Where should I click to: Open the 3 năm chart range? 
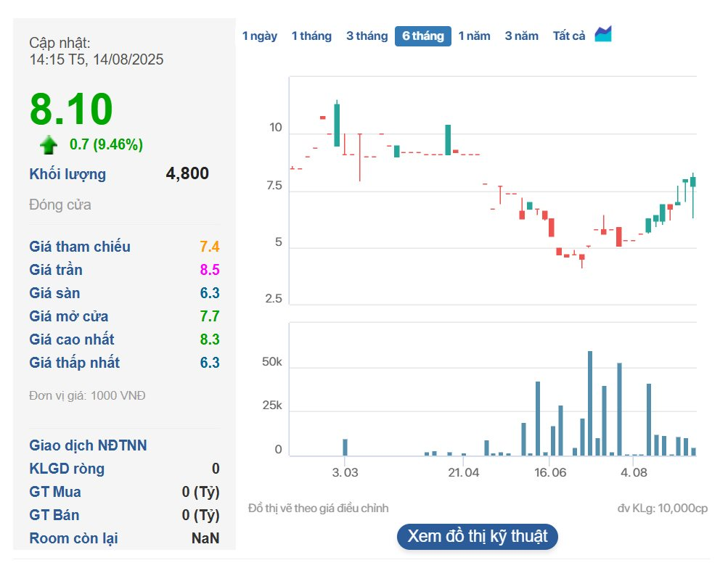pyautogui.click(x=522, y=36)
